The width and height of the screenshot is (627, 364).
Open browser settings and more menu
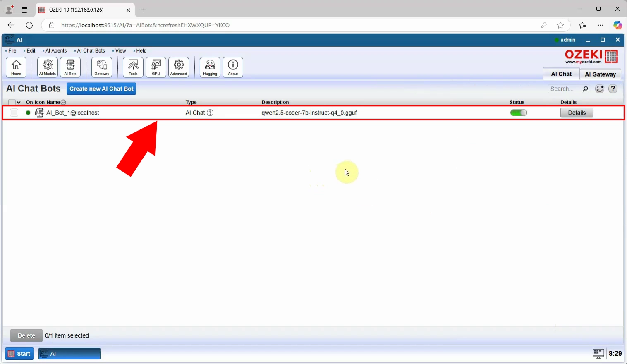click(x=601, y=25)
